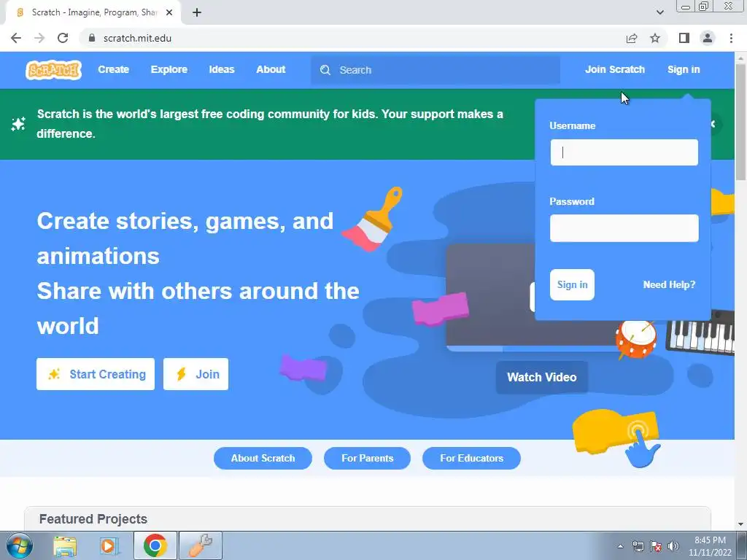The height and width of the screenshot is (560, 747).
Task: Open the About Scratch pill button
Action: 263,458
